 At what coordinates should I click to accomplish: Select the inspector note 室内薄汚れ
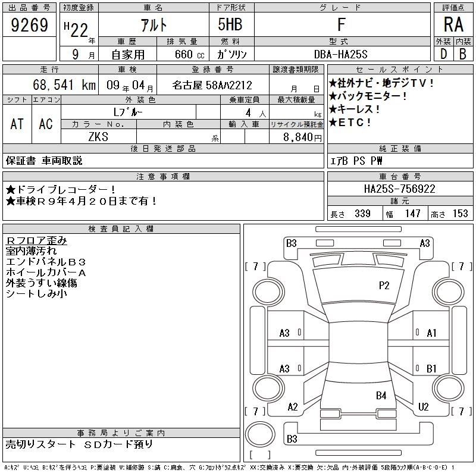[x=31, y=251]
